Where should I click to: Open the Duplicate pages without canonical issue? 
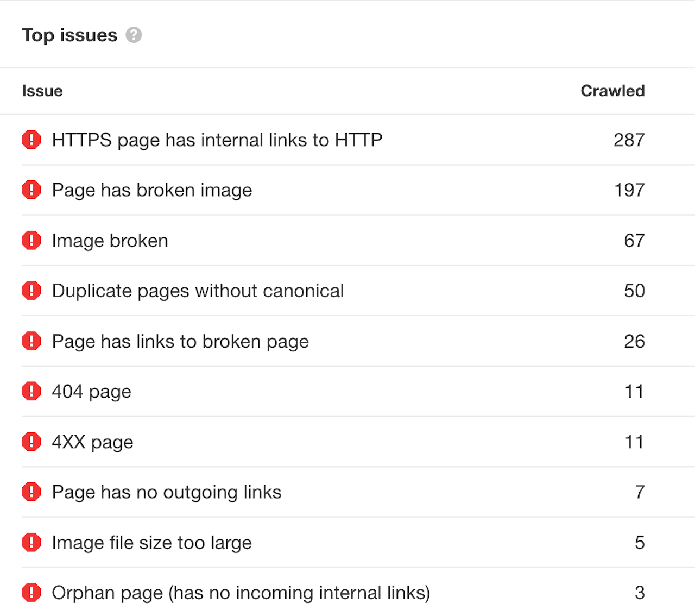click(x=198, y=290)
